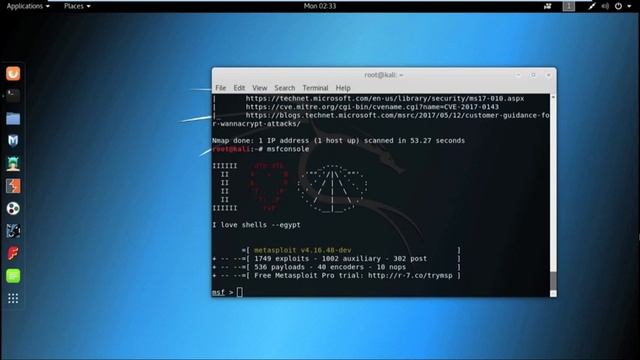
Task: Click the terminal vertical scrollbar thumb
Action: [553, 281]
